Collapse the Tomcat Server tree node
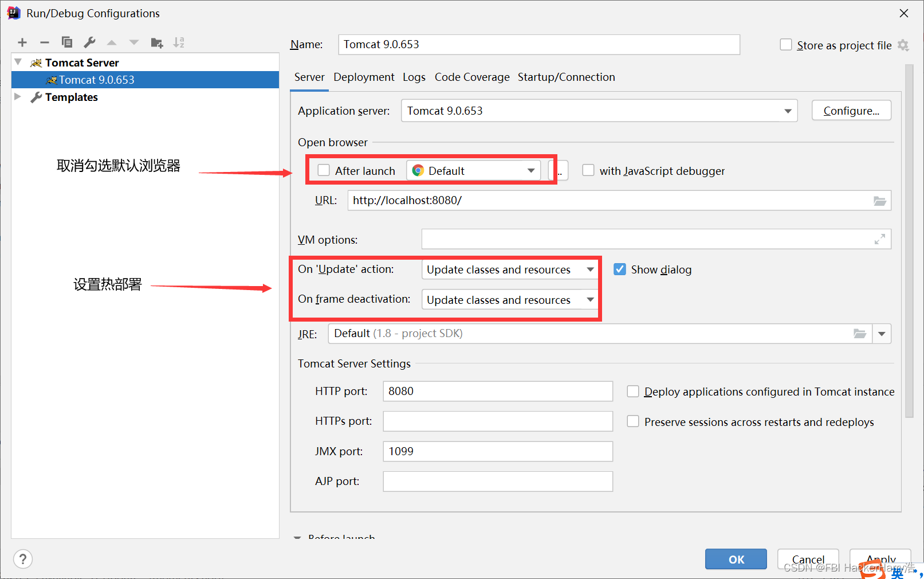924x579 pixels. (18, 62)
